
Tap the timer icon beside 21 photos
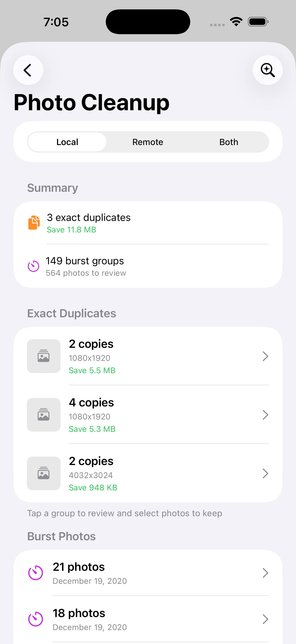[35, 573]
